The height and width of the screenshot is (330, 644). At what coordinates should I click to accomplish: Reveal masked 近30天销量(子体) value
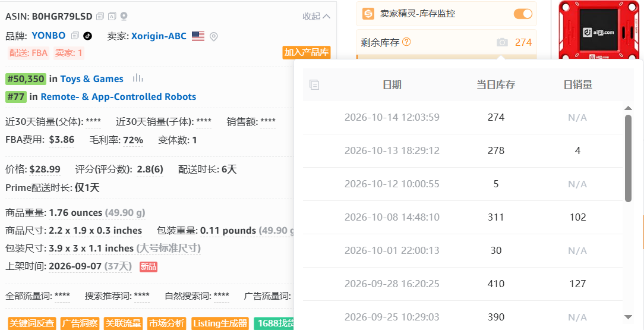tap(204, 122)
